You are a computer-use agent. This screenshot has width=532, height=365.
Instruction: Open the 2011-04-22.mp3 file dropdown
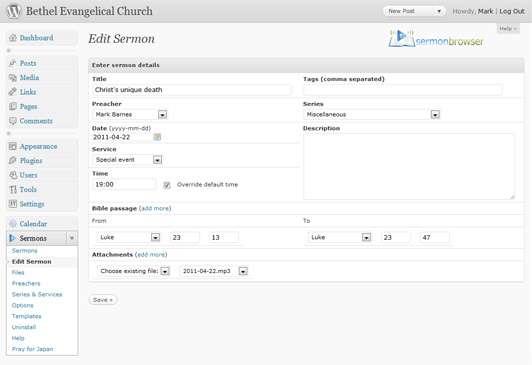tap(214, 271)
